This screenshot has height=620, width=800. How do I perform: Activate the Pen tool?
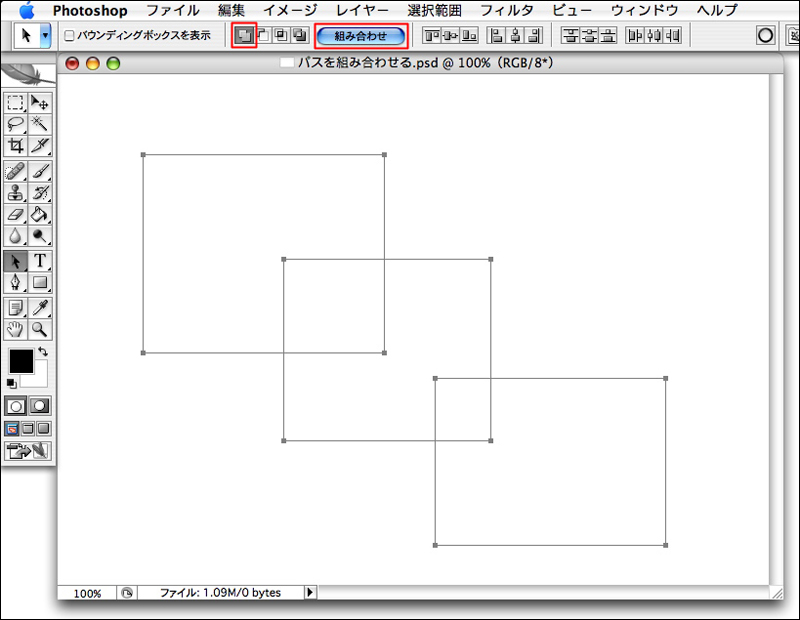pyautogui.click(x=16, y=283)
